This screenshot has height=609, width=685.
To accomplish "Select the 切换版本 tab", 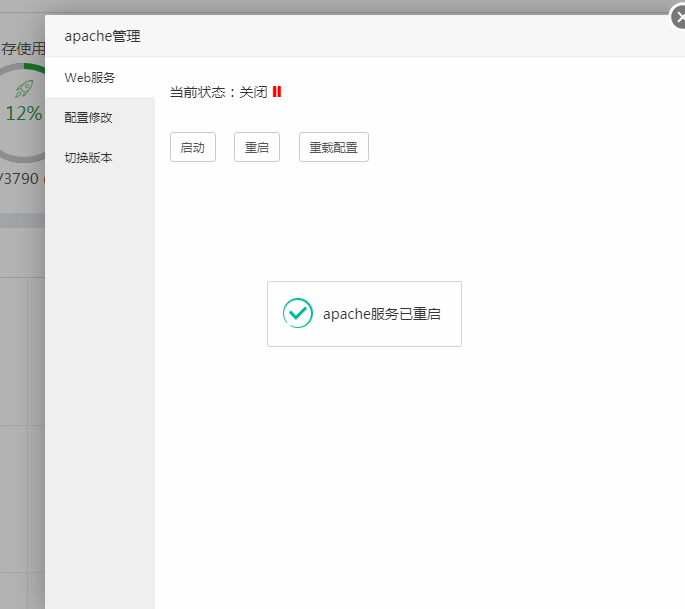I will pos(100,157).
